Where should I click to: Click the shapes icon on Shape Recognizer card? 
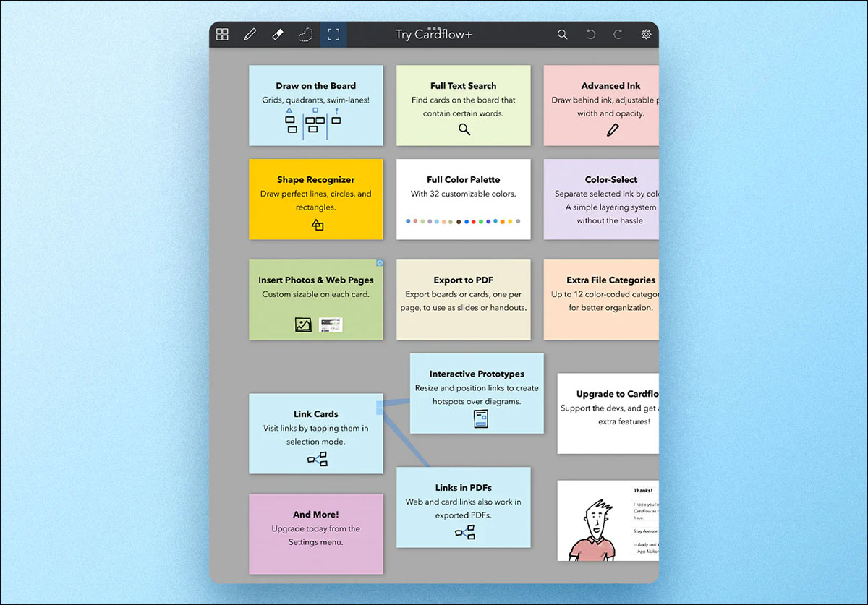(x=317, y=226)
